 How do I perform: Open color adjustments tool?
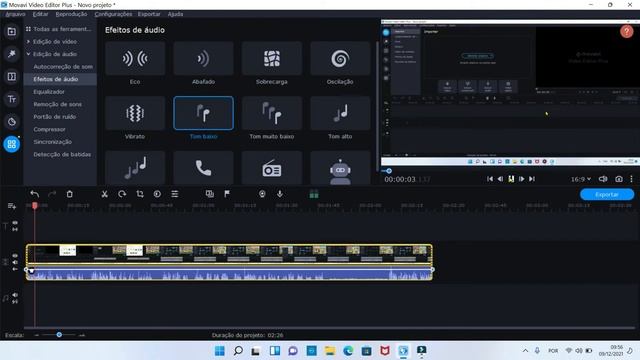[x=157, y=194]
